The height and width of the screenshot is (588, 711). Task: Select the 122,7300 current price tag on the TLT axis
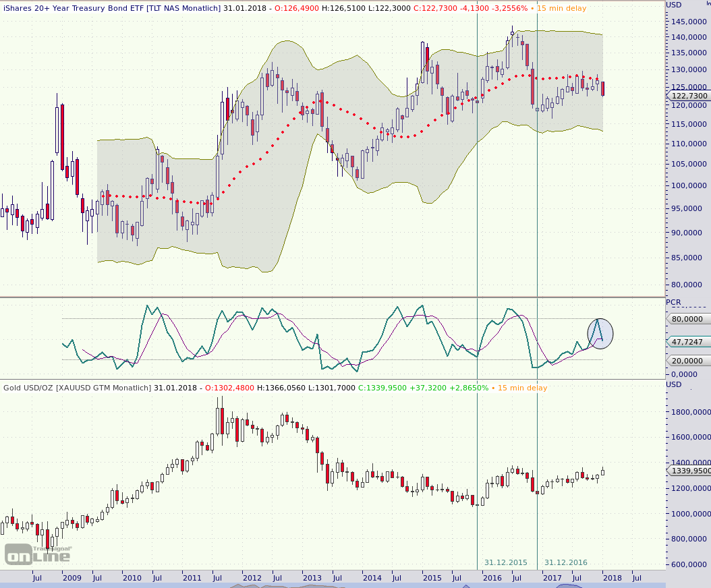[688, 96]
